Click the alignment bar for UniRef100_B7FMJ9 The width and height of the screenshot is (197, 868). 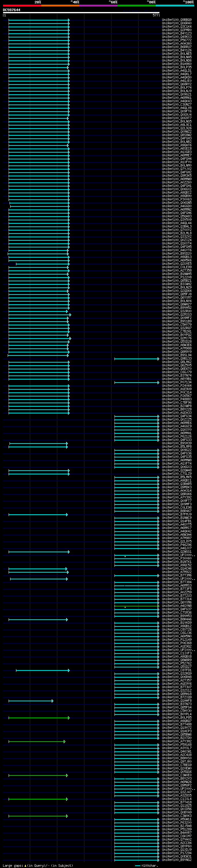[x=38, y=515]
